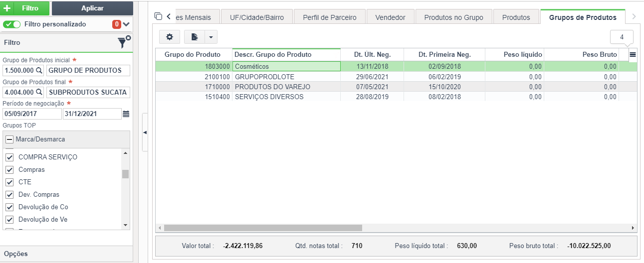Switch to the Produtos no Grupo tab
Image resolution: width=644 pixels, height=263 pixels.
pyautogui.click(x=453, y=17)
